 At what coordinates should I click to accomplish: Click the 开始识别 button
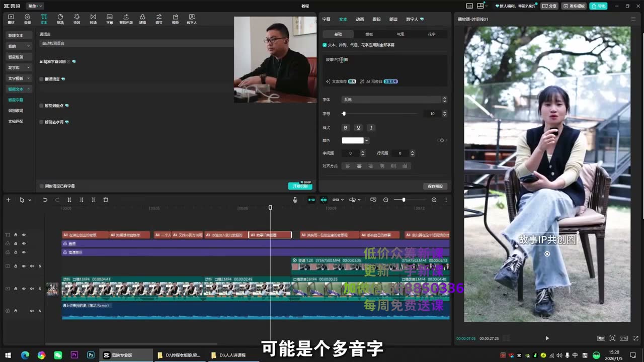(300, 186)
